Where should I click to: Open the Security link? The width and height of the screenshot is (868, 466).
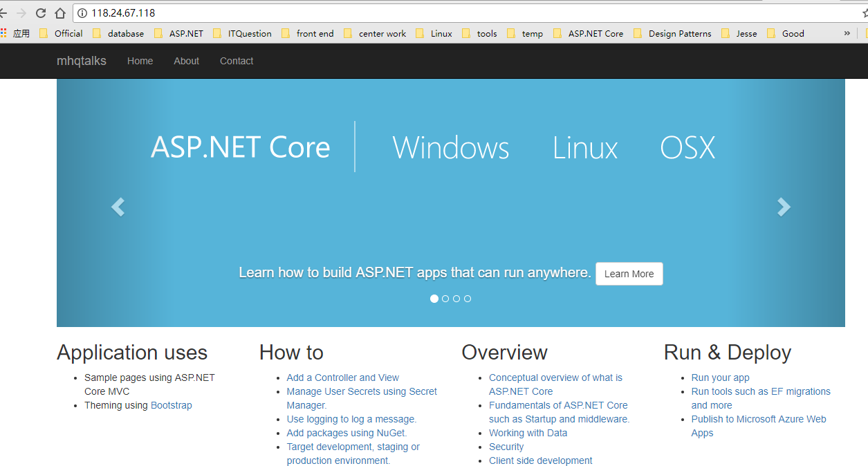[x=506, y=447]
